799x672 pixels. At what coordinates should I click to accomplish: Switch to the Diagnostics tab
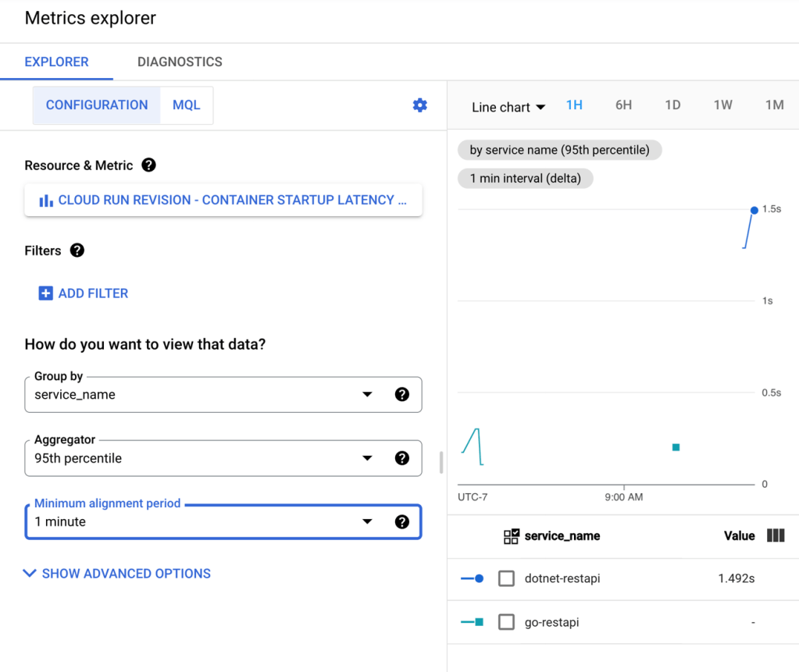[x=180, y=62]
